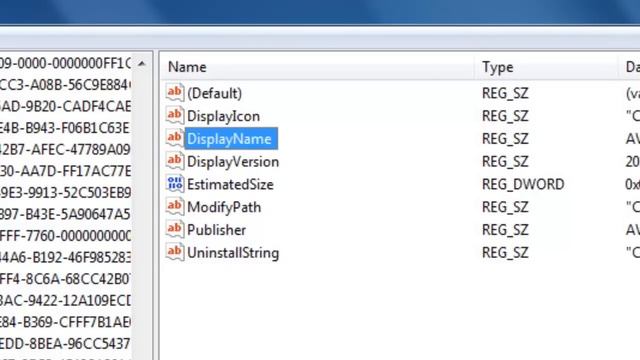Select tree key containing AA7D-FF17AC77E
Screen dimensions: 640x360
click(x=65, y=171)
